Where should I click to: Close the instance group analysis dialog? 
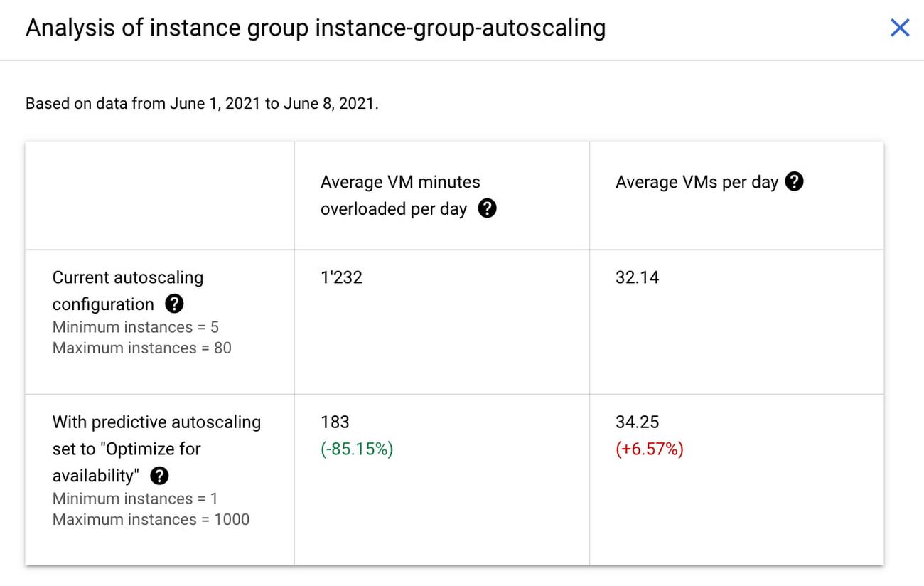900,28
